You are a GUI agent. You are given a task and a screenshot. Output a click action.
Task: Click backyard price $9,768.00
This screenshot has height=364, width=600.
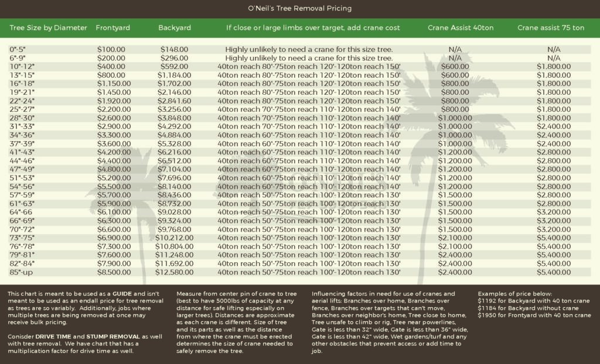click(x=175, y=229)
